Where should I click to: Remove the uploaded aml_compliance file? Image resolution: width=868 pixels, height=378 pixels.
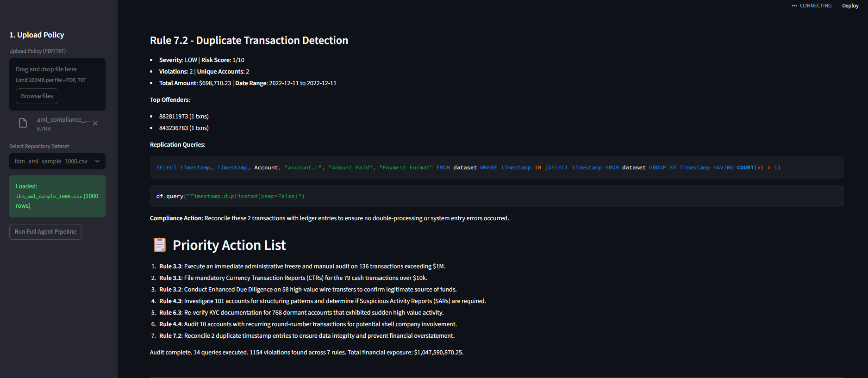pyautogui.click(x=95, y=124)
